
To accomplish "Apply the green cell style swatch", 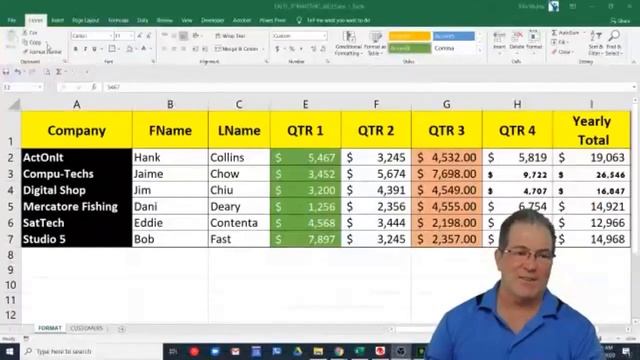I will click(409, 48).
